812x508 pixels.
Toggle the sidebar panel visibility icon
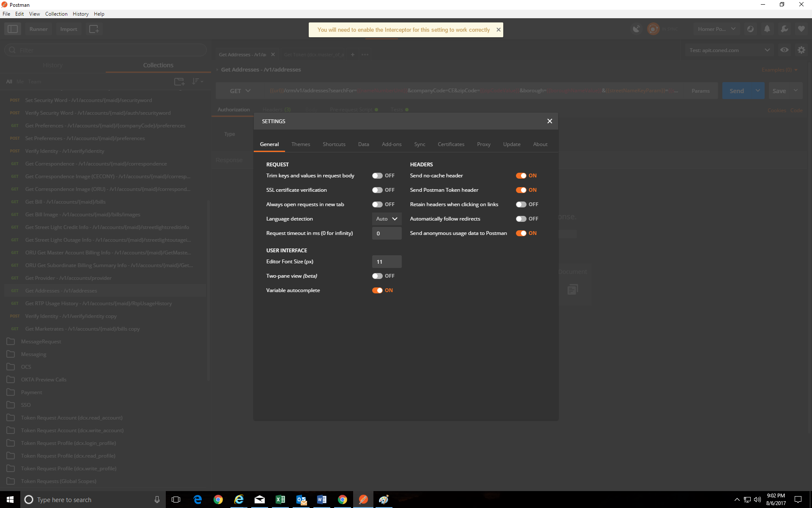tap(13, 29)
